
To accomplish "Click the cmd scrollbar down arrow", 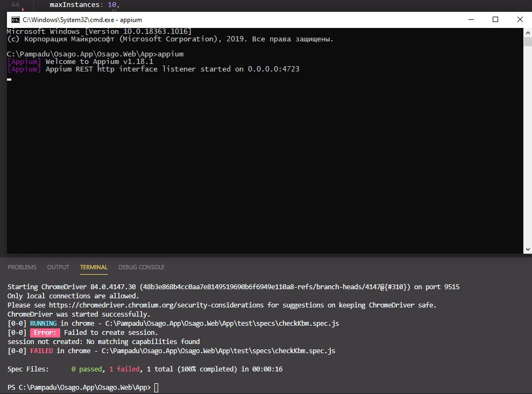I will [x=528, y=249].
